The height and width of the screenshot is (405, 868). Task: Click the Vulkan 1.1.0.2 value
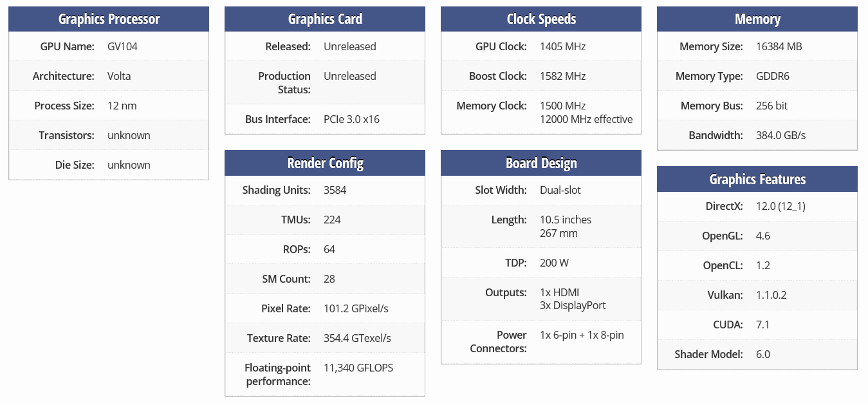point(771,295)
